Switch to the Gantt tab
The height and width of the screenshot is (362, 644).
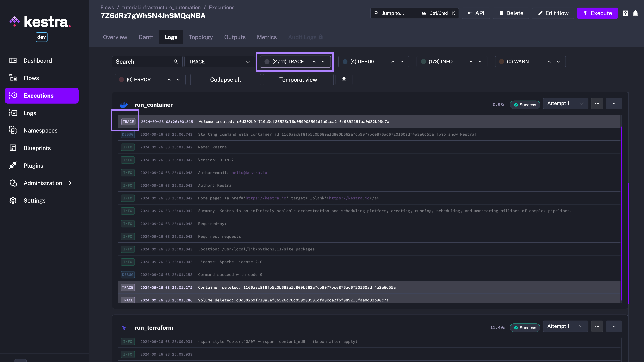tap(146, 37)
